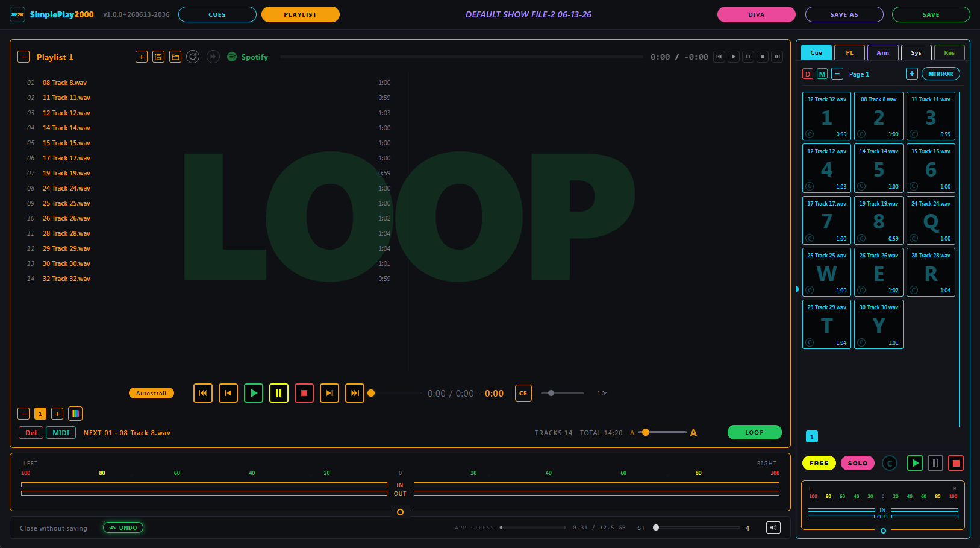Toggle the Autoscroll pill

[x=151, y=393]
